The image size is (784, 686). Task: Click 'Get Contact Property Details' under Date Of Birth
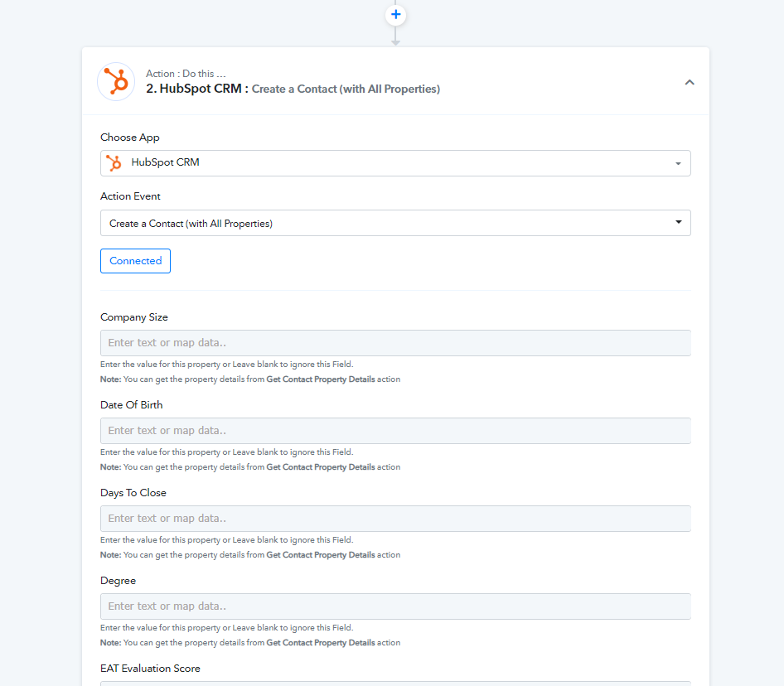pos(321,467)
